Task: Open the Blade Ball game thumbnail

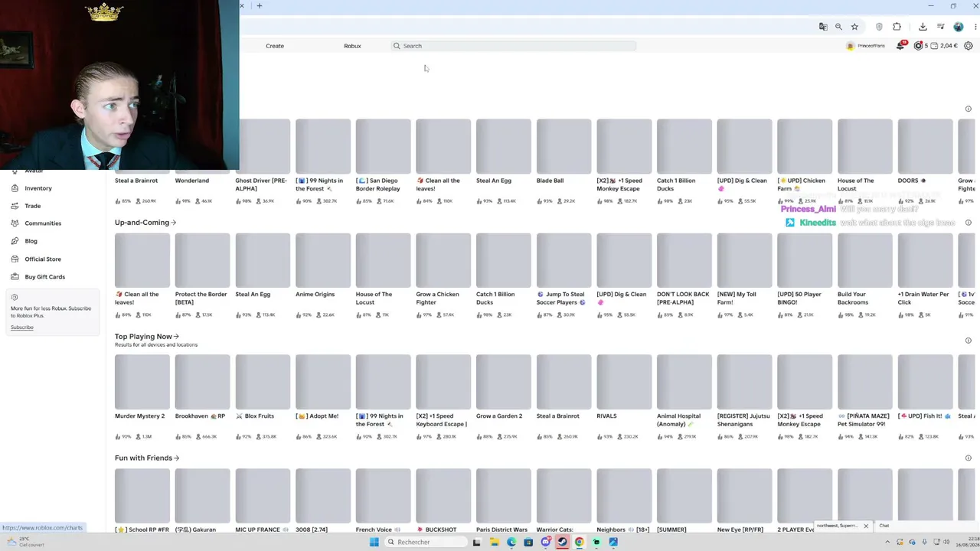Action: coord(563,146)
